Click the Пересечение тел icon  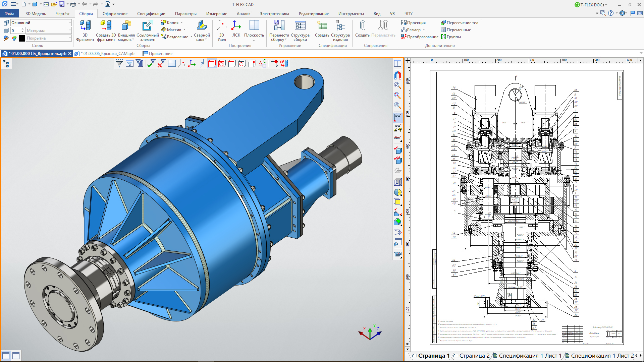click(x=459, y=23)
